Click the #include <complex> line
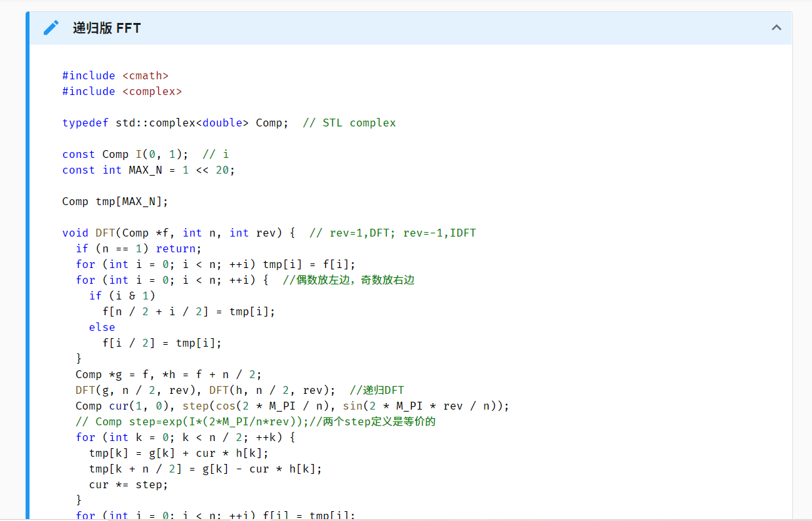Screen dimensions: 812x521 [121, 91]
